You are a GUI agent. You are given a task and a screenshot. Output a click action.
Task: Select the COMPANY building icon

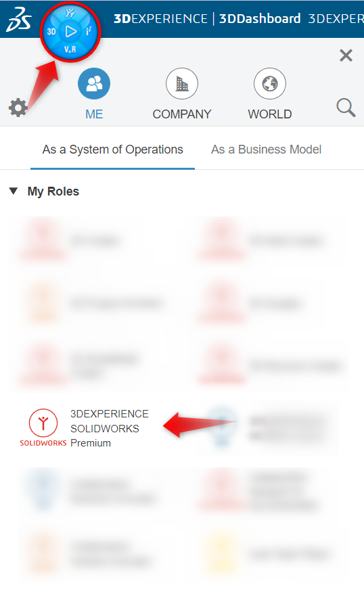[x=181, y=84]
